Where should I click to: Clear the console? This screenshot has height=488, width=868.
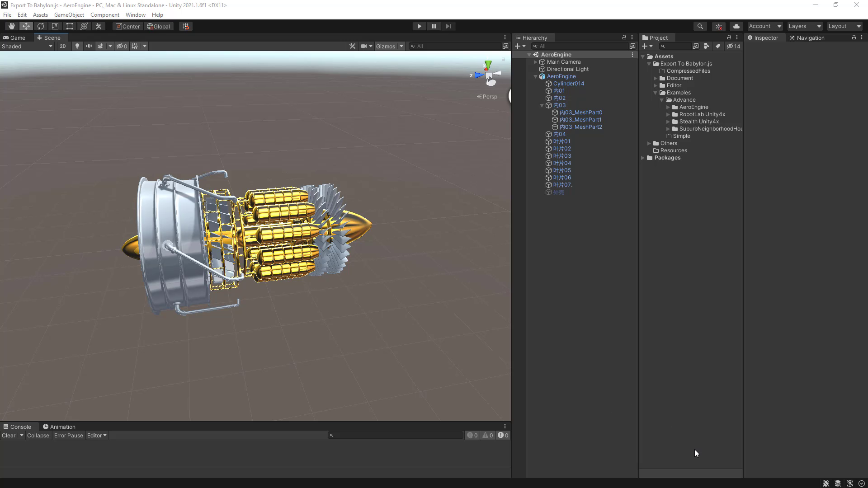pos(9,435)
